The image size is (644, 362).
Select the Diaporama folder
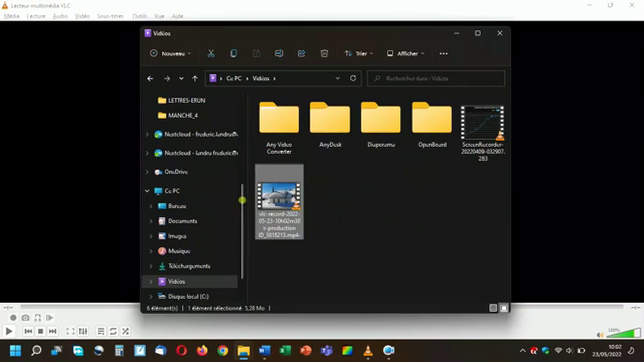click(x=381, y=126)
